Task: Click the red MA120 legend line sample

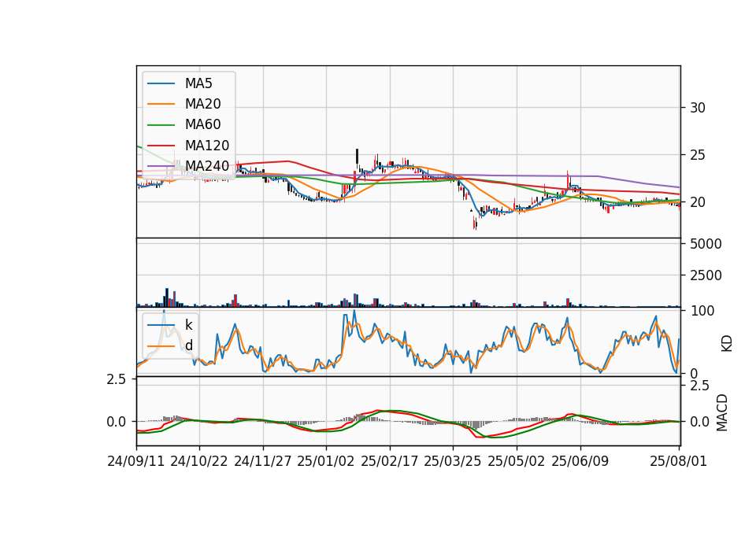Action: [x=161, y=146]
